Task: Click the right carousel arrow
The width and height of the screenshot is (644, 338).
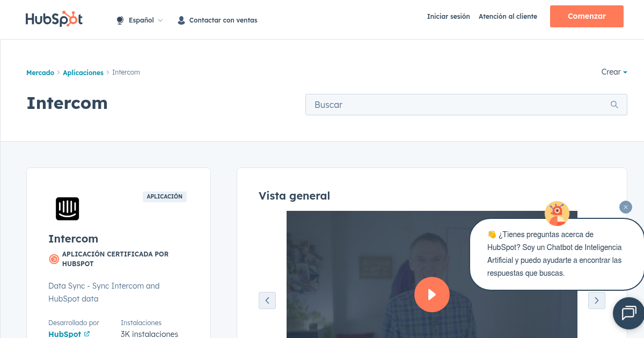Action: [x=597, y=300]
